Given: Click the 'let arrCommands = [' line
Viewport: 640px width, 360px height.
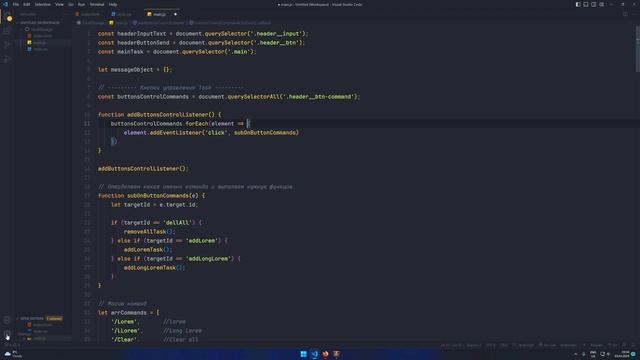Looking at the screenshot, I should click(129, 313).
